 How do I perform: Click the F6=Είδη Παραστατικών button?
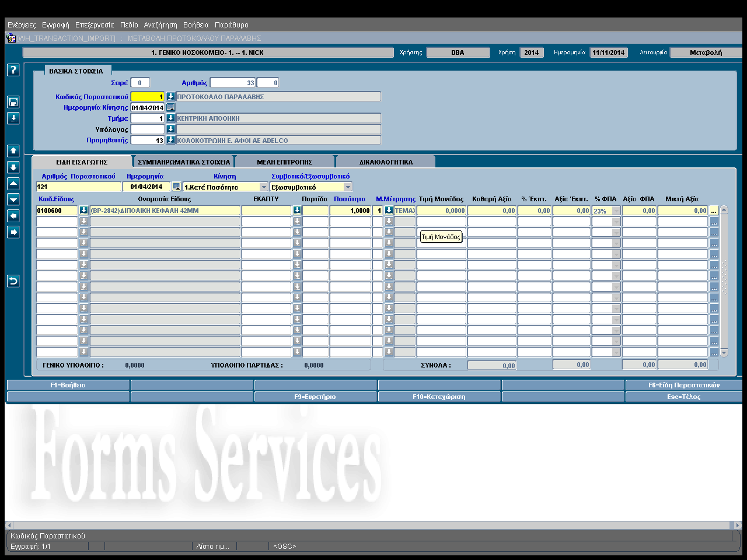pyautogui.click(x=684, y=385)
